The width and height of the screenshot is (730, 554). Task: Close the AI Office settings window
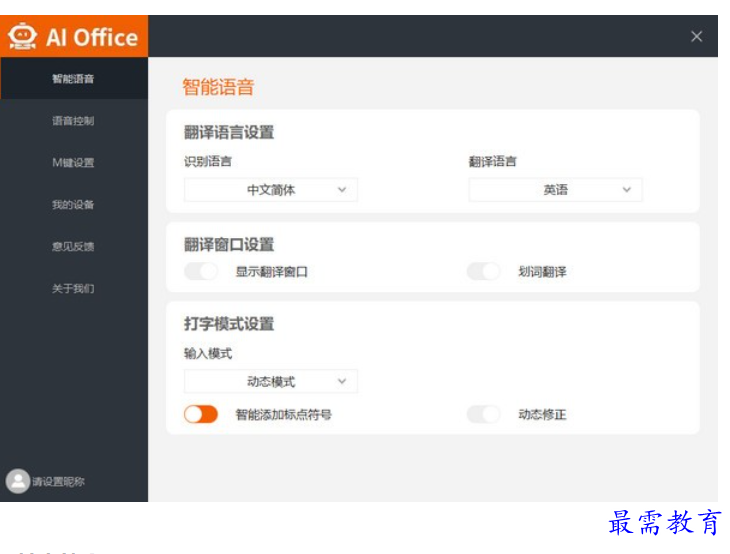[696, 36]
